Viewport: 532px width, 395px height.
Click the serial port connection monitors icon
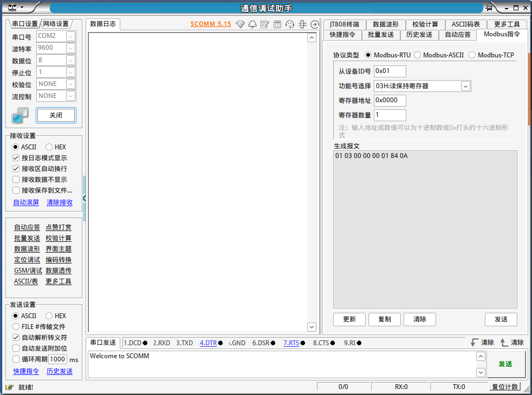click(x=20, y=115)
